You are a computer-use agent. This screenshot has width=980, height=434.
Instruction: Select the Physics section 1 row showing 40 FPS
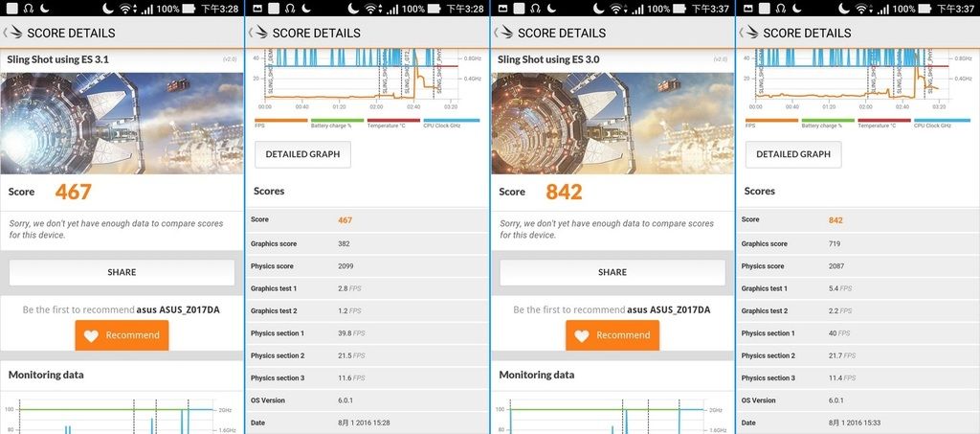pyautogui.click(x=857, y=333)
